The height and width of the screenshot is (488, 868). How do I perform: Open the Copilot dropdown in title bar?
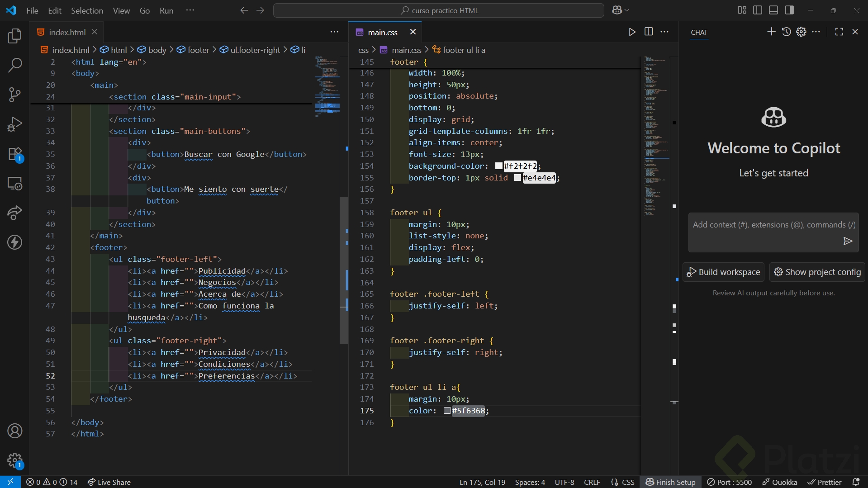pyautogui.click(x=621, y=10)
